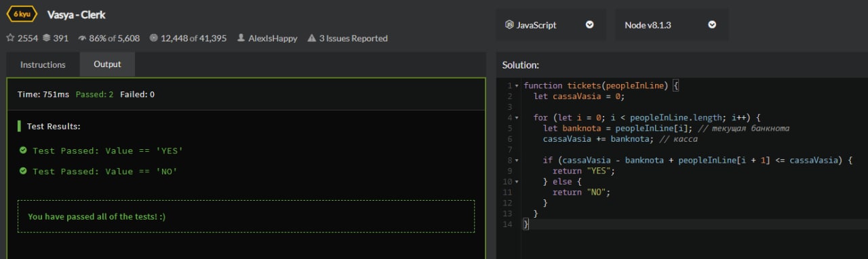Click the collections stack icon with 391
This screenshot has height=259, width=868.
coord(47,39)
